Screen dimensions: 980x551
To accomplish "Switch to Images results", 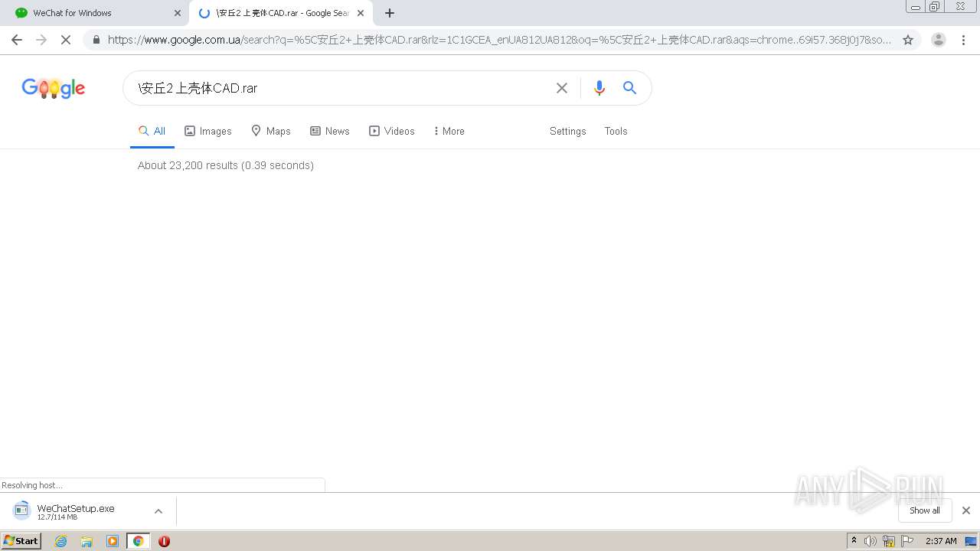I will coord(208,131).
